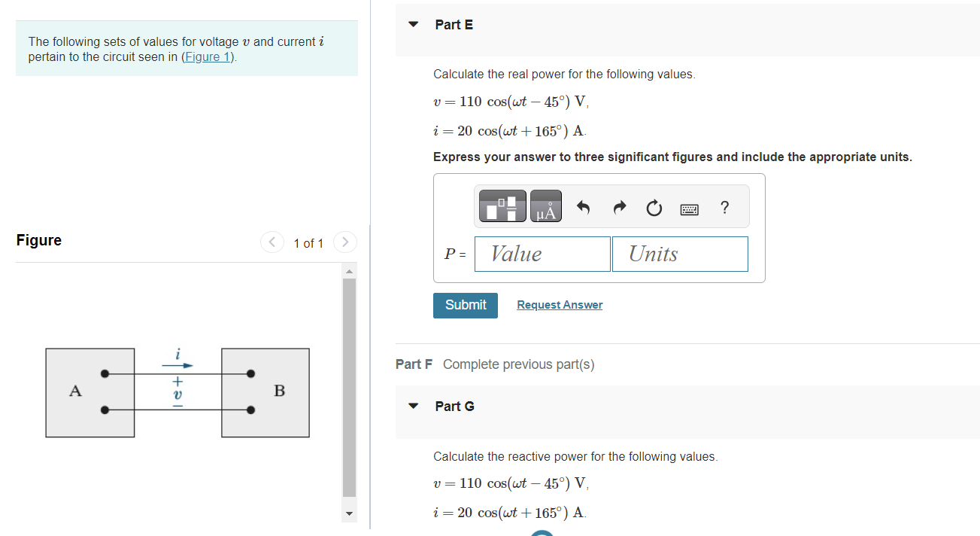Image resolution: width=980 pixels, height=536 pixels.
Task: Advance to next figure with right chevron
Action: [x=344, y=242]
